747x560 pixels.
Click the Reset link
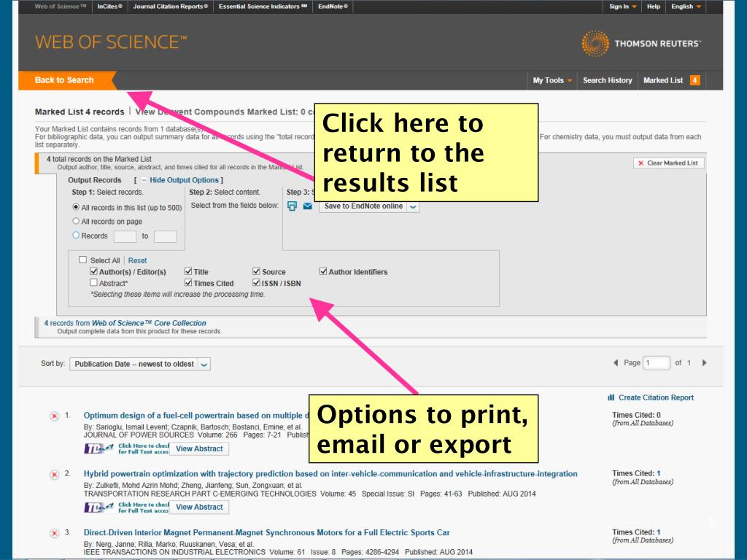click(x=137, y=260)
